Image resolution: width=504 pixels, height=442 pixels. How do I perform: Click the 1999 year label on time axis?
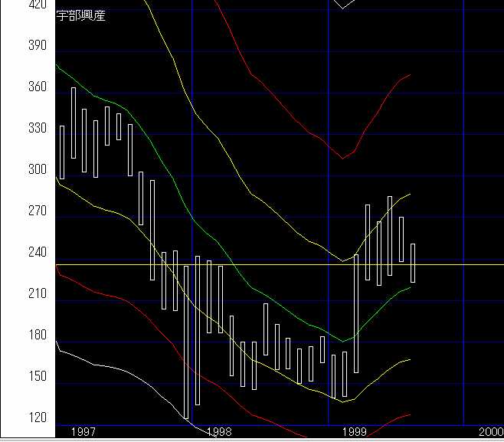[x=355, y=433]
